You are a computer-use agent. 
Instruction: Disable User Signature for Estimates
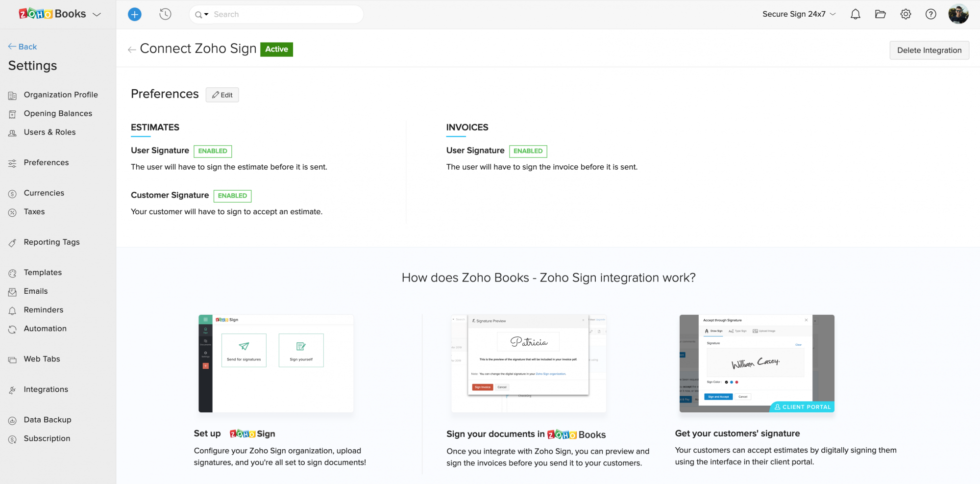point(213,151)
